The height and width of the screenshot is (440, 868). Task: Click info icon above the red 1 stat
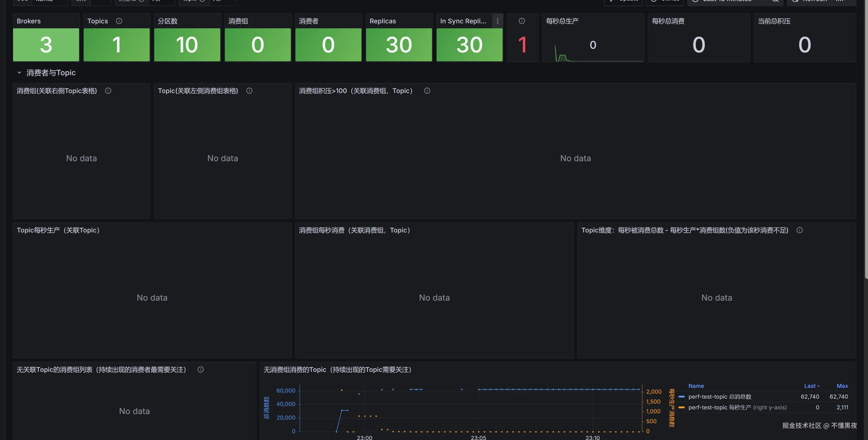[x=521, y=21]
